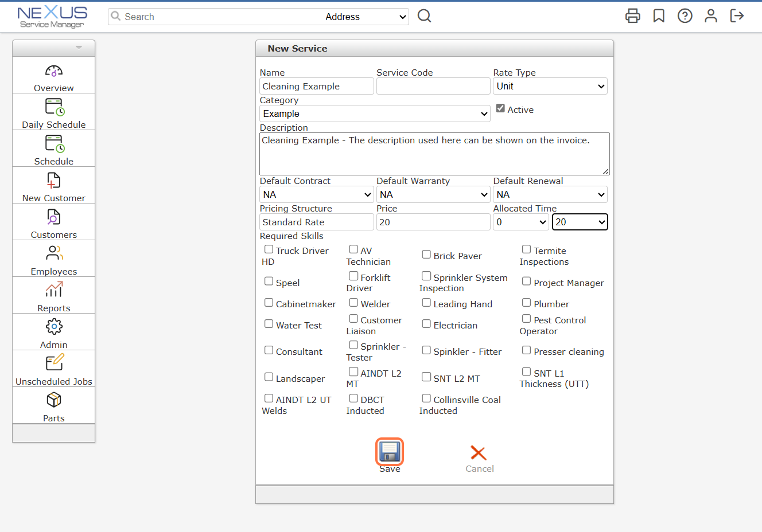Image resolution: width=762 pixels, height=532 pixels.
Task: Check the Spinkler - Fitter skill
Action: 426,350
